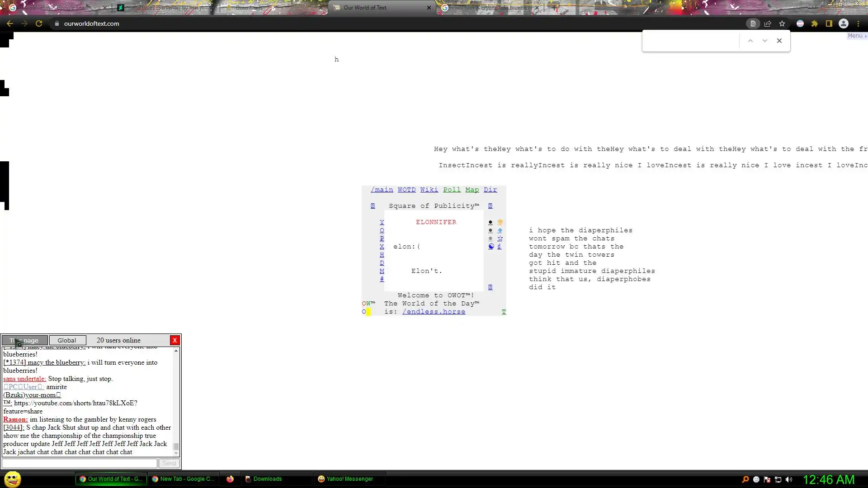The image size is (868, 488).
Task: Open the Chrome profile avatar
Action: (x=844, y=23)
